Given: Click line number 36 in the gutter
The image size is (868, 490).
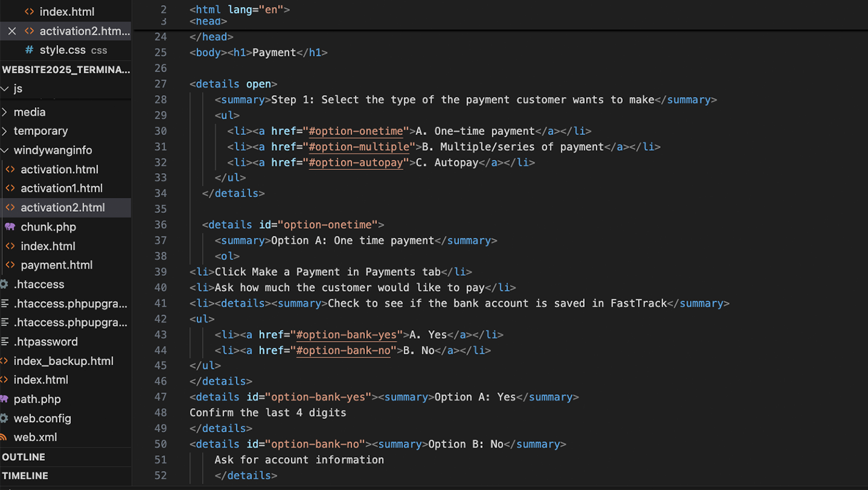Looking at the screenshot, I should coord(160,225).
